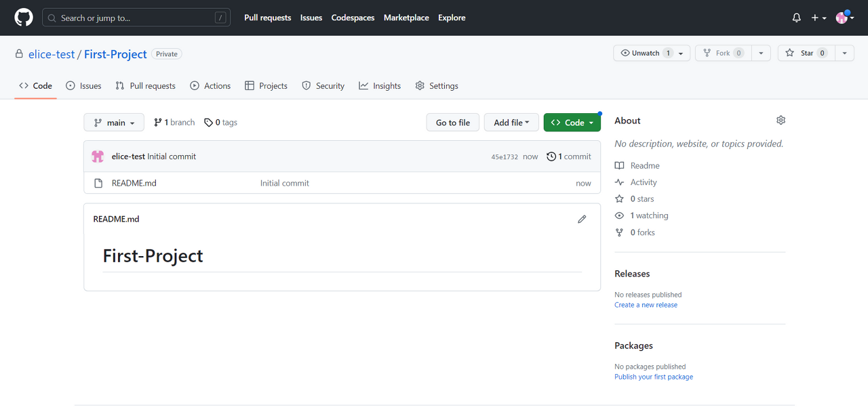
Task: Click the lock icon beside elice-test
Action: 20,54
